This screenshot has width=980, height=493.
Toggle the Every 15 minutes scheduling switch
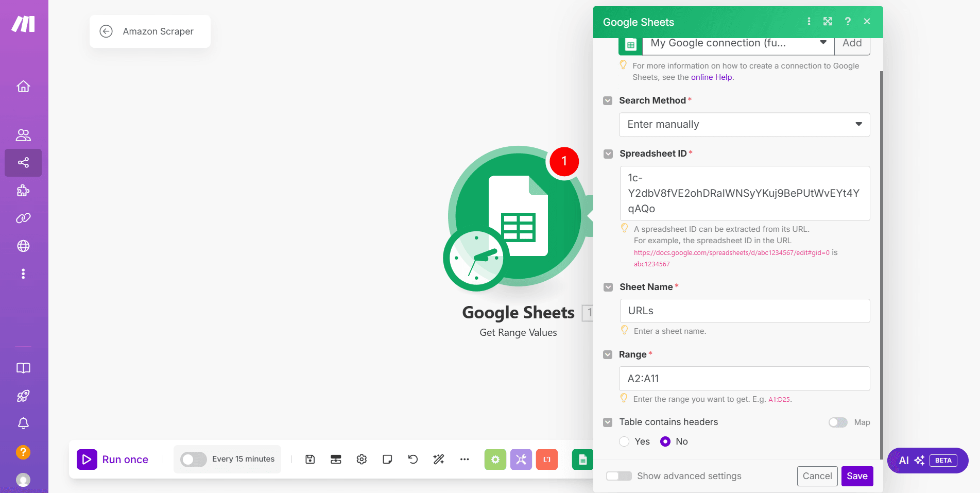pyautogui.click(x=194, y=459)
